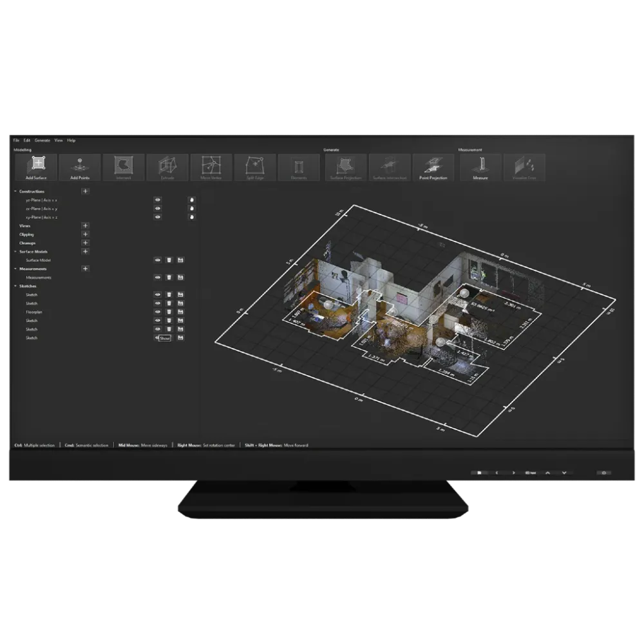The height and width of the screenshot is (644, 644).
Task: Open the Help menu
Action: (x=71, y=140)
